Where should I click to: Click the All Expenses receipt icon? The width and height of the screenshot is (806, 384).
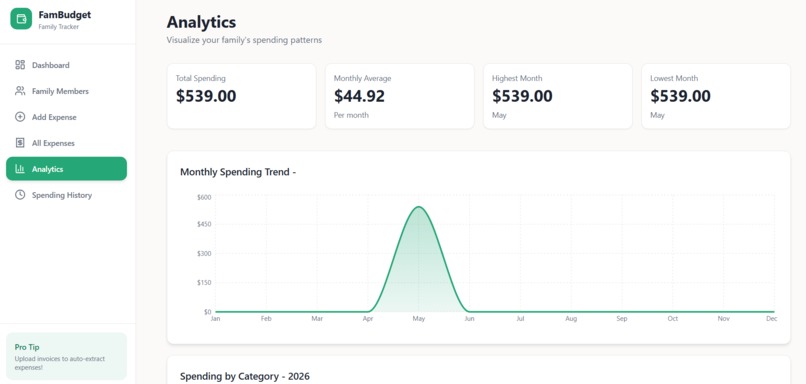20,143
